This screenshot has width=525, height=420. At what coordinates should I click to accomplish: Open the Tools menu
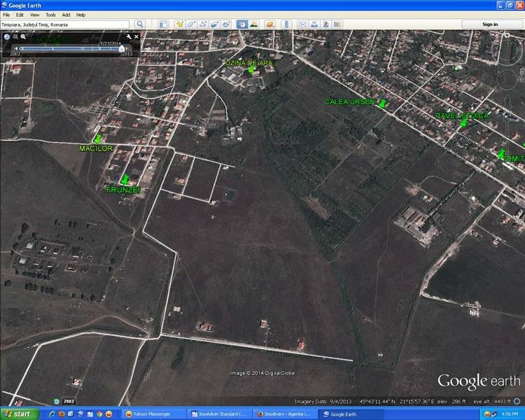[50, 15]
